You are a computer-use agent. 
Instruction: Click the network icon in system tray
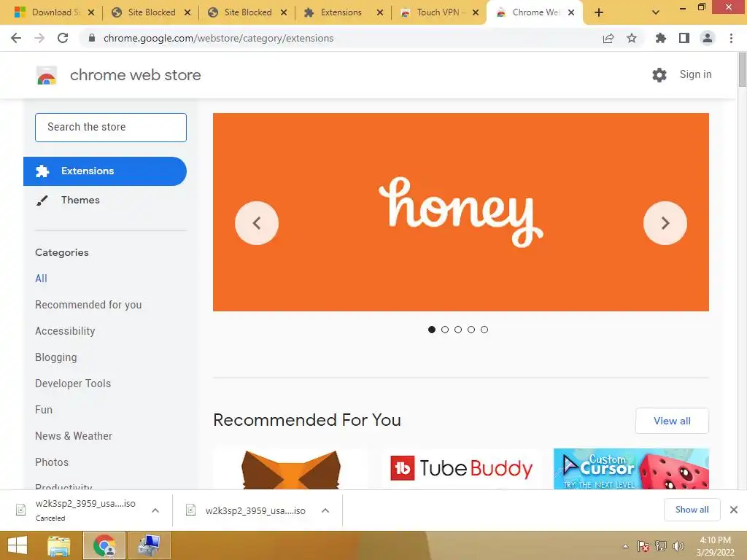point(661,546)
